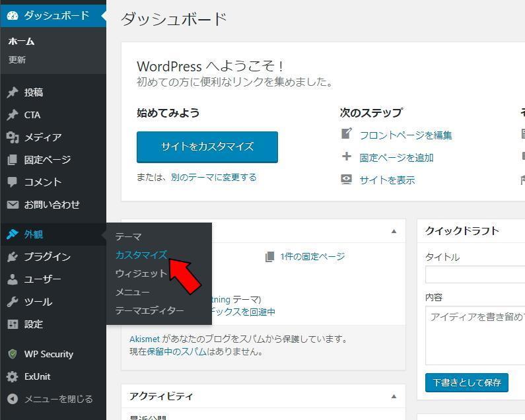Screen dimensions: 525x420
Task: Open the 固定ページ menu
Action: click(53, 160)
